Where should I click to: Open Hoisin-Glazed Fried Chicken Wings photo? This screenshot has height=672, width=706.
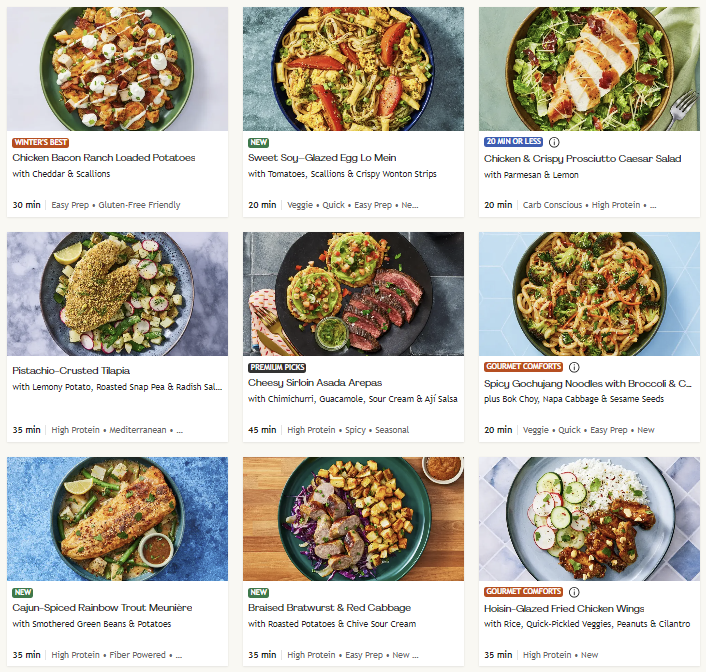tap(589, 519)
